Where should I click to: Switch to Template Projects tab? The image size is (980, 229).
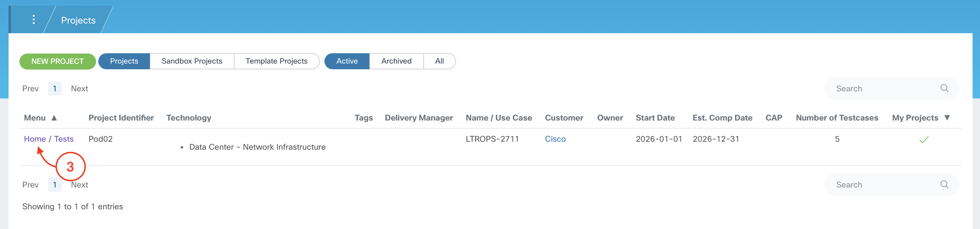[x=276, y=61]
